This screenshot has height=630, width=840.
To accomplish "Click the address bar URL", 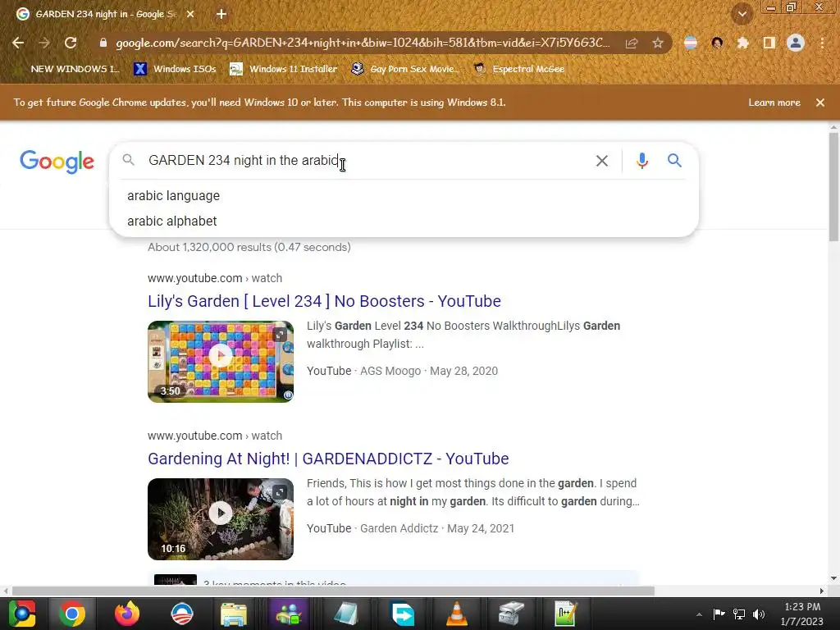I will pos(363,43).
